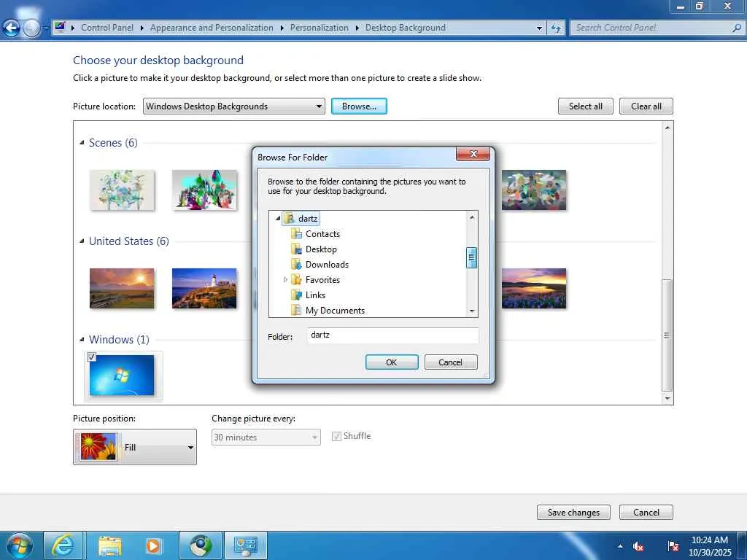
Task: Open the Picture location dropdown
Action: point(234,106)
